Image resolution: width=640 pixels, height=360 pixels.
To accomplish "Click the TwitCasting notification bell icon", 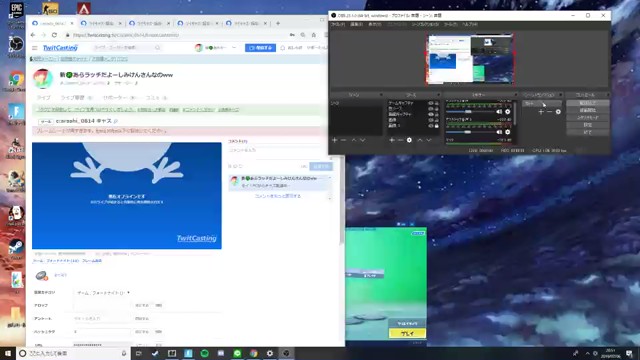I will point(282,48).
